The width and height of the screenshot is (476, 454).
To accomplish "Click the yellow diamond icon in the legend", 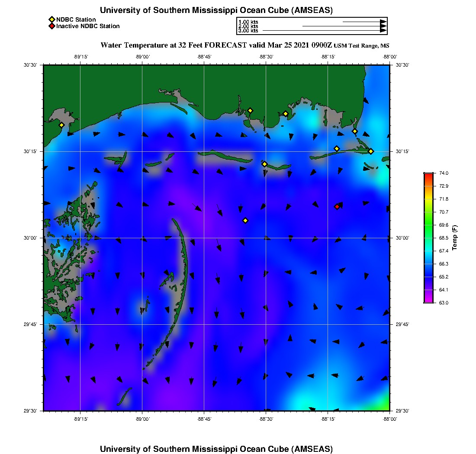I will point(52,19).
